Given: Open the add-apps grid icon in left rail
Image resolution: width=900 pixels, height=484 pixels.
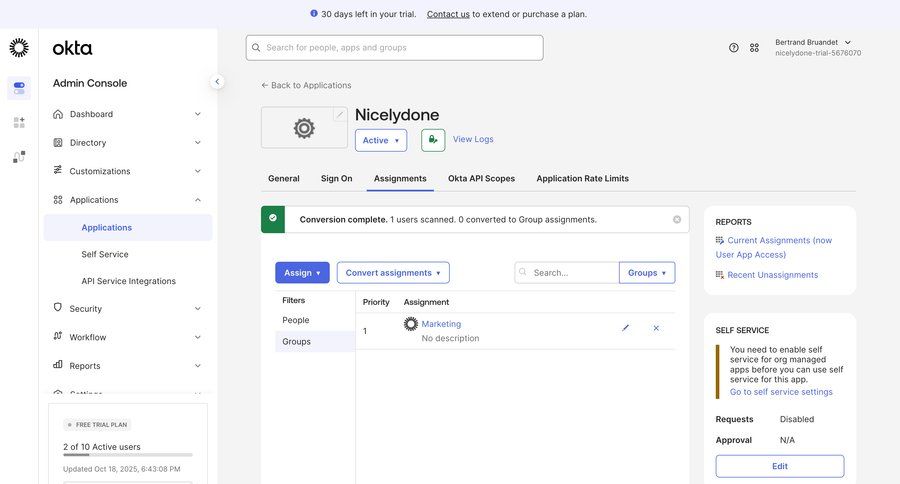Looking at the screenshot, I should click(x=19, y=122).
